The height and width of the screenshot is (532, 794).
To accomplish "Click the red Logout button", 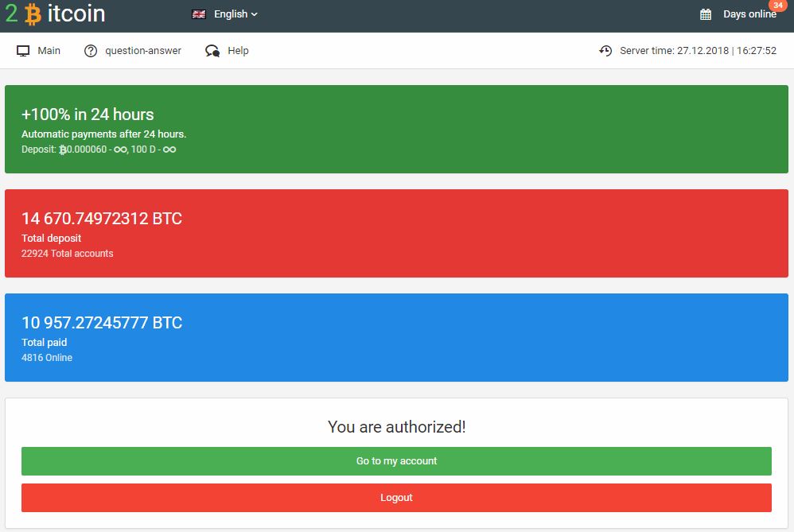I will (396, 498).
